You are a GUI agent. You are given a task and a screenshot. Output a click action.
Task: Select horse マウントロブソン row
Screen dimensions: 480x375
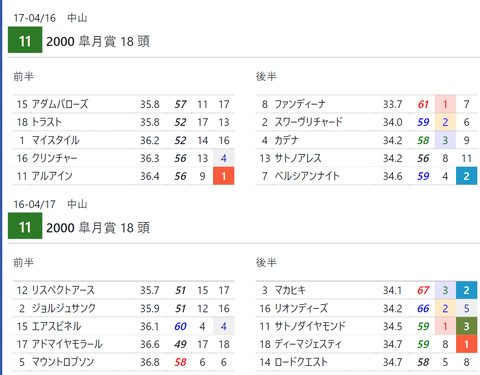pyautogui.click(x=124, y=362)
